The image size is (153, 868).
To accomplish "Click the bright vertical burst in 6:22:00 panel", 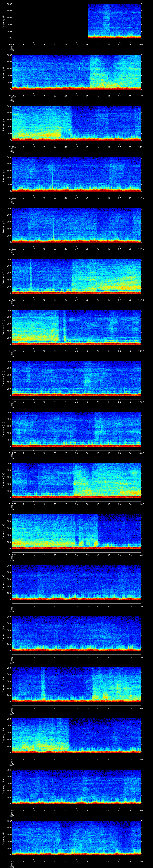I will [x=43, y=684].
